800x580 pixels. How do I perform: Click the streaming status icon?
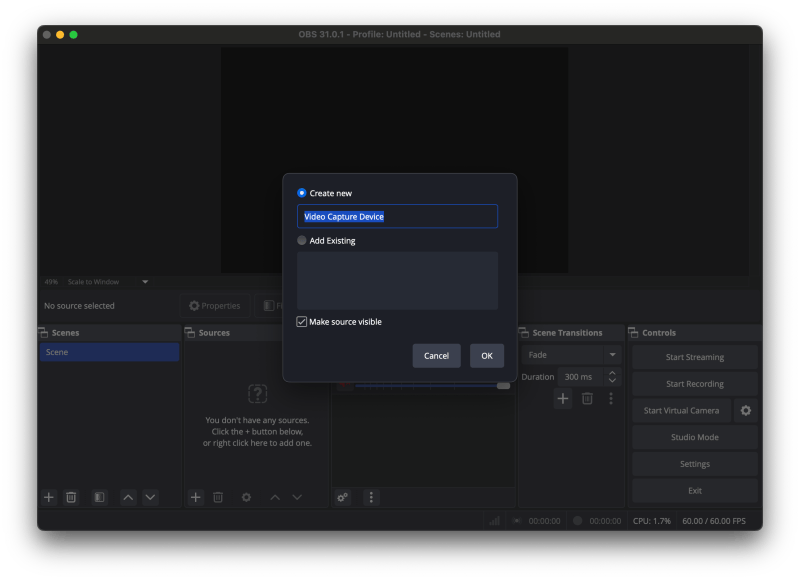point(517,520)
